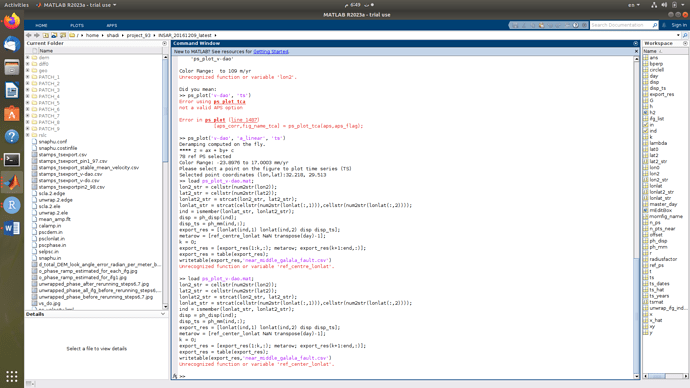Open the MATLAB R2023a app menu
Screen dimensions: 690x388
click(x=77, y=5)
